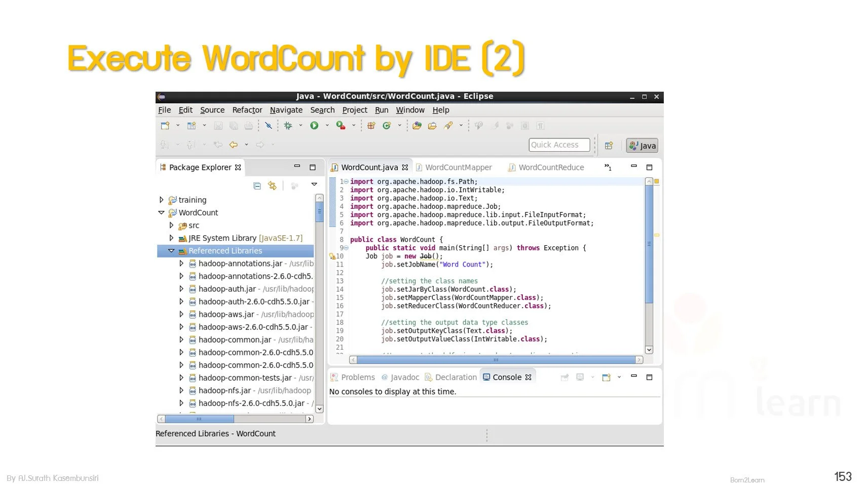Maximize the Console view
This screenshot has width=868, height=487.
pos(649,377)
